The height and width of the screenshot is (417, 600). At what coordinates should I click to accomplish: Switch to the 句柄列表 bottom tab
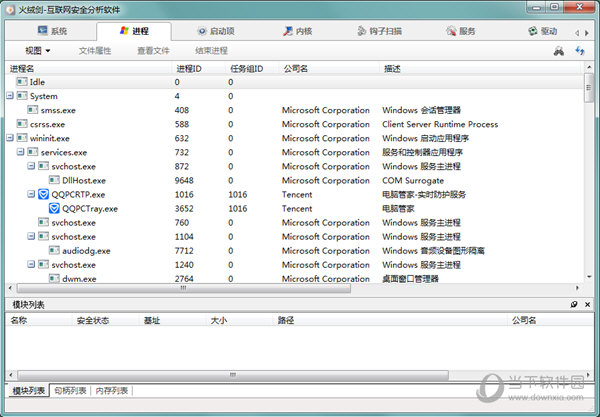(x=70, y=391)
